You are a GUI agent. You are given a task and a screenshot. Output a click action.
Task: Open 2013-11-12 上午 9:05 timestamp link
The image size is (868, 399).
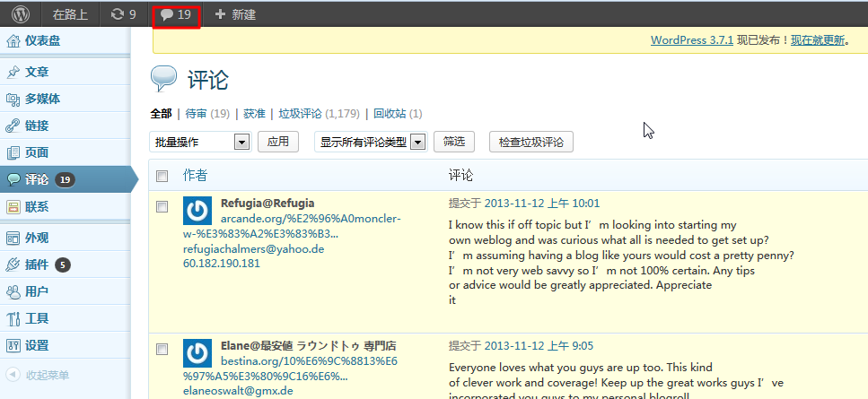[539, 346]
